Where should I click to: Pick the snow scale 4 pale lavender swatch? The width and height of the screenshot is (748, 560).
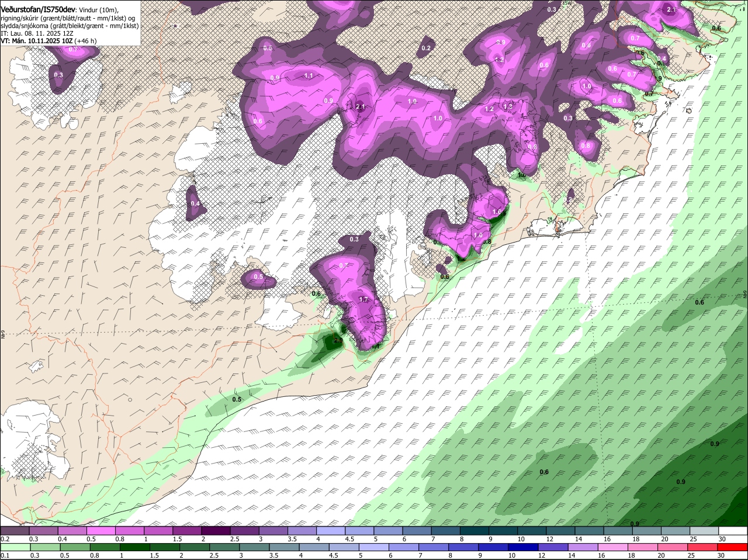pos(331,531)
